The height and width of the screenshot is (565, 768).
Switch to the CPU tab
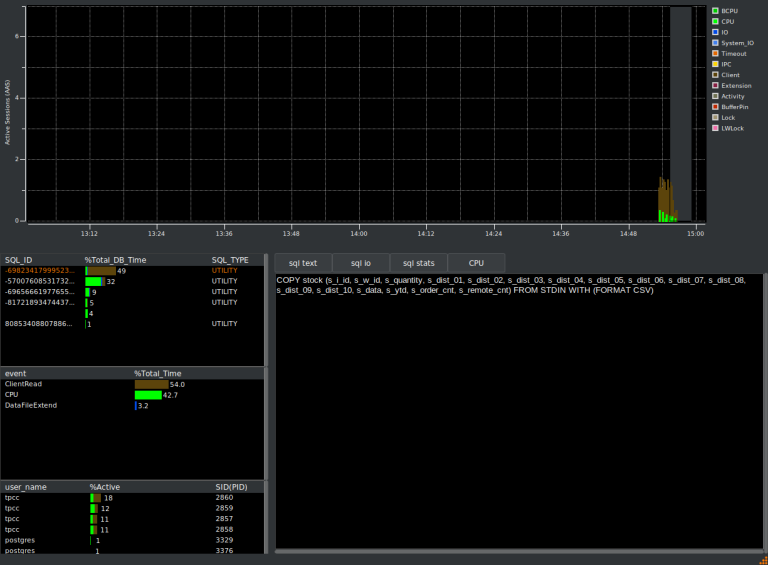[x=476, y=263]
